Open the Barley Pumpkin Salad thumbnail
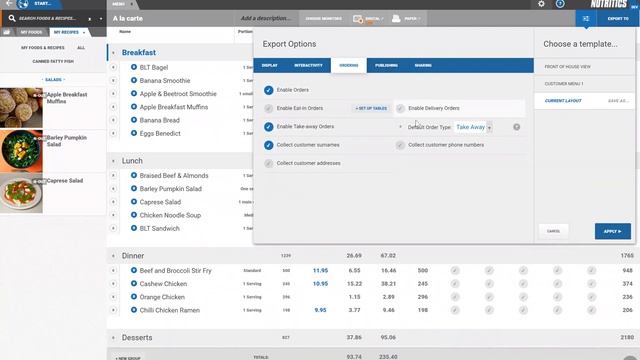This screenshot has width=640, height=360. coord(21,151)
